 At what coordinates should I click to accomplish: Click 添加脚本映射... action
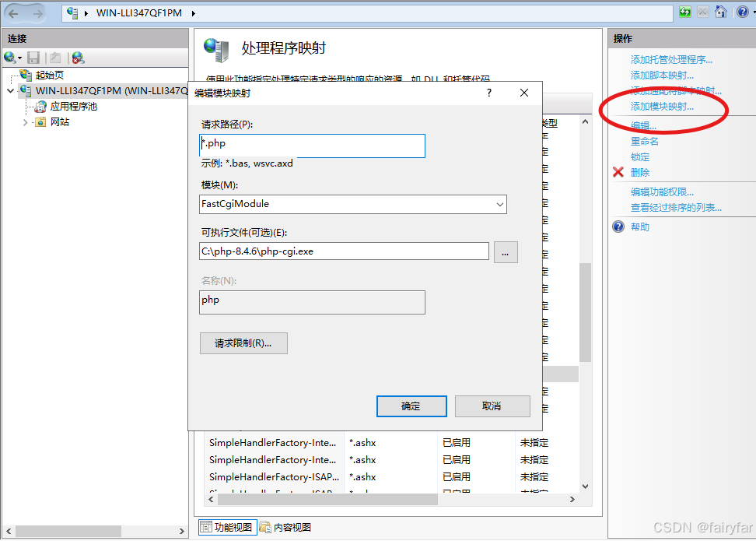point(662,76)
